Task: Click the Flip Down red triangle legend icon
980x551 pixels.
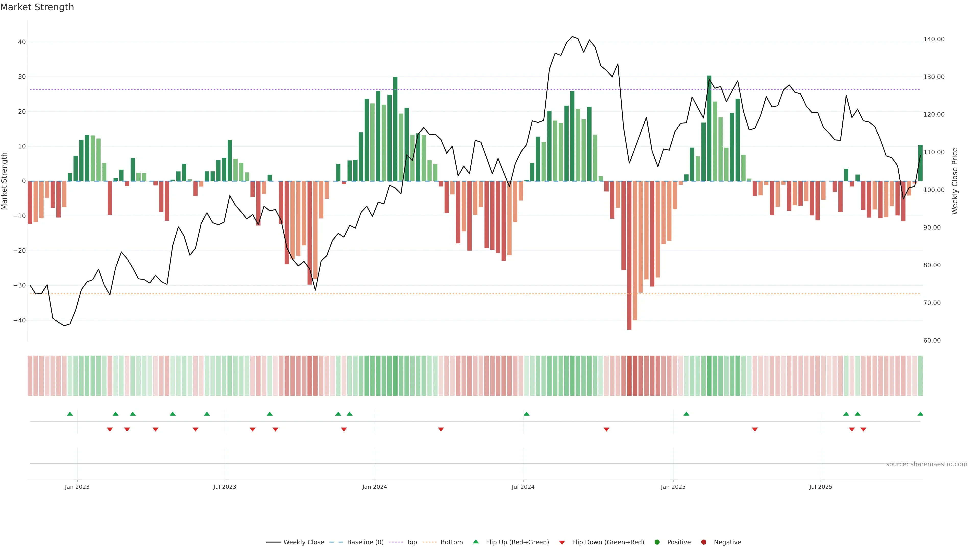Action: [562, 543]
